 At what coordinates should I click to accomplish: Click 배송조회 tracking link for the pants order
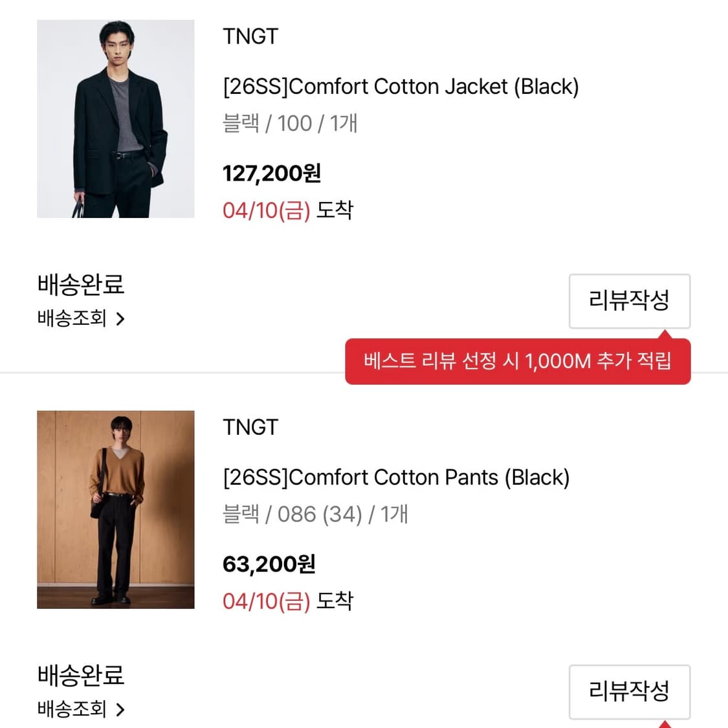[x=71, y=709]
